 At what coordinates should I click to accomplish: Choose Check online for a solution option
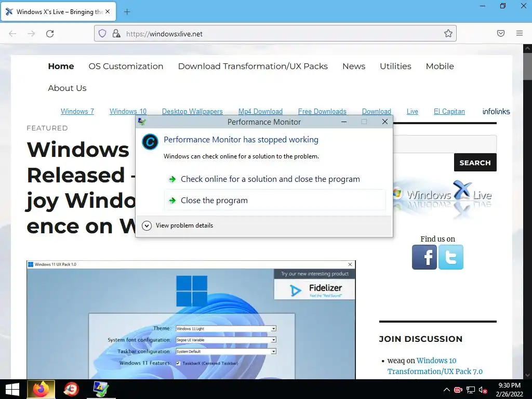275,179
